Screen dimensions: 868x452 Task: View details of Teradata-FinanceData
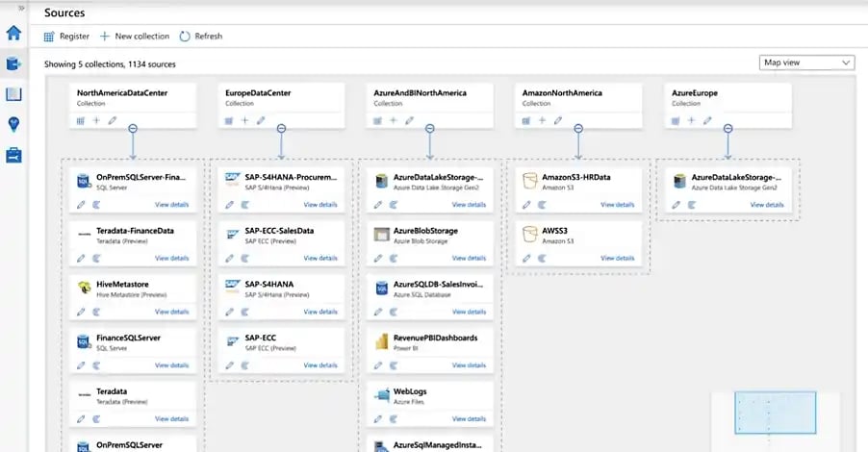point(171,259)
